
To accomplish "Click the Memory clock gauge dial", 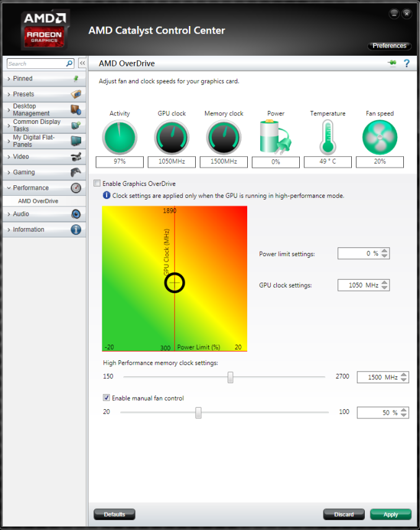I will [x=224, y=137].
